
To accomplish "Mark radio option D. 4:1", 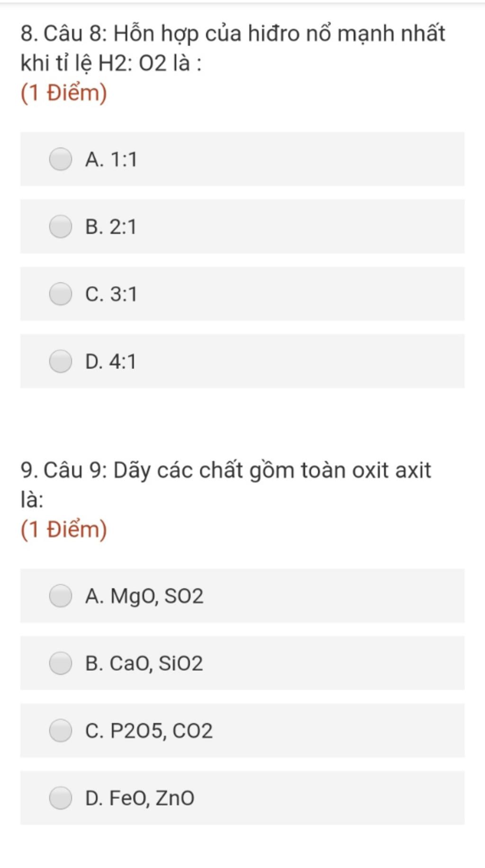I will (61, 361).
